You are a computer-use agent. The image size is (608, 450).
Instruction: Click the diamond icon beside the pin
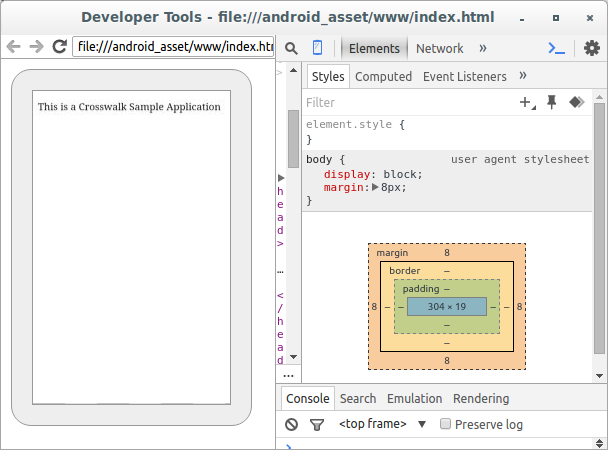pyautogui.click(x=576, y=102)
